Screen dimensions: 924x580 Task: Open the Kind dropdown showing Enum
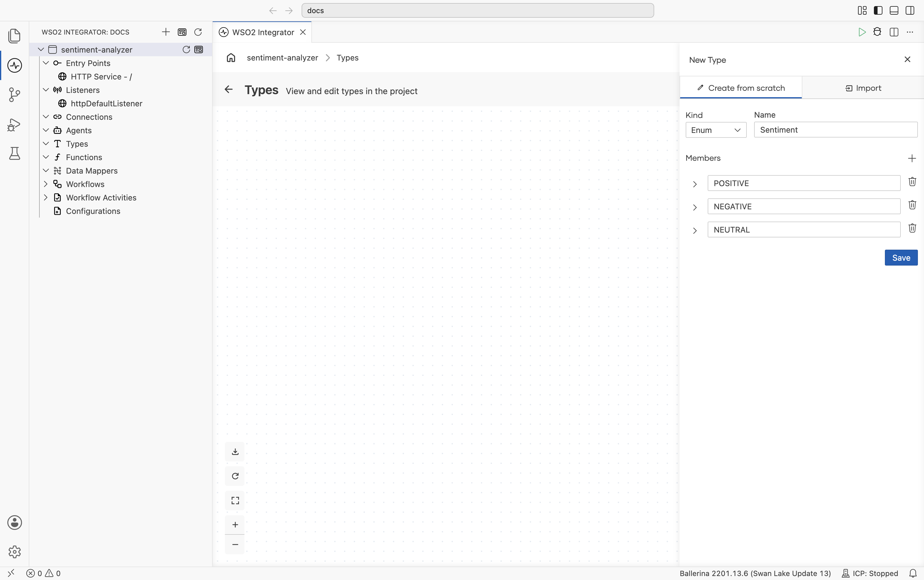716,130
